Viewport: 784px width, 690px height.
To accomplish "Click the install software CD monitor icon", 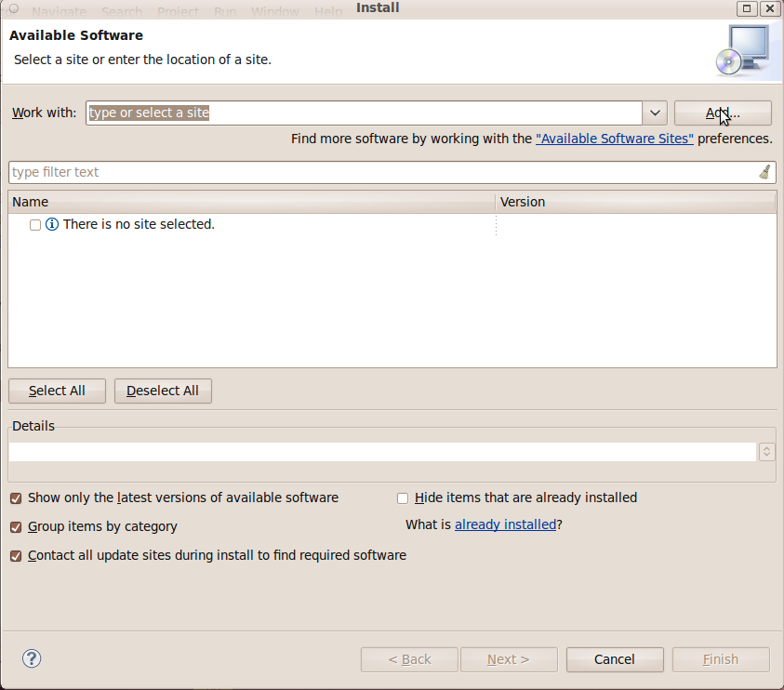I will [x=742, y=49].
